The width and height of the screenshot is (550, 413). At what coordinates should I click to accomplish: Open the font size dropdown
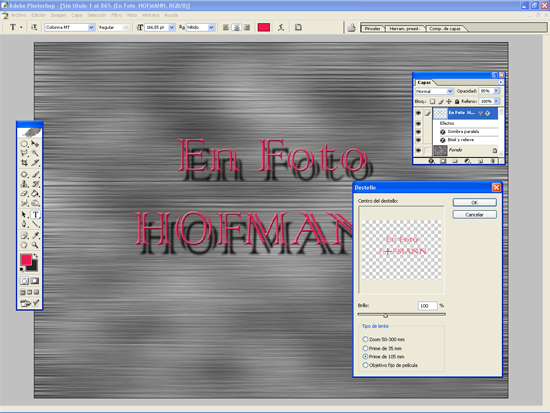click(x=172, y=27)
